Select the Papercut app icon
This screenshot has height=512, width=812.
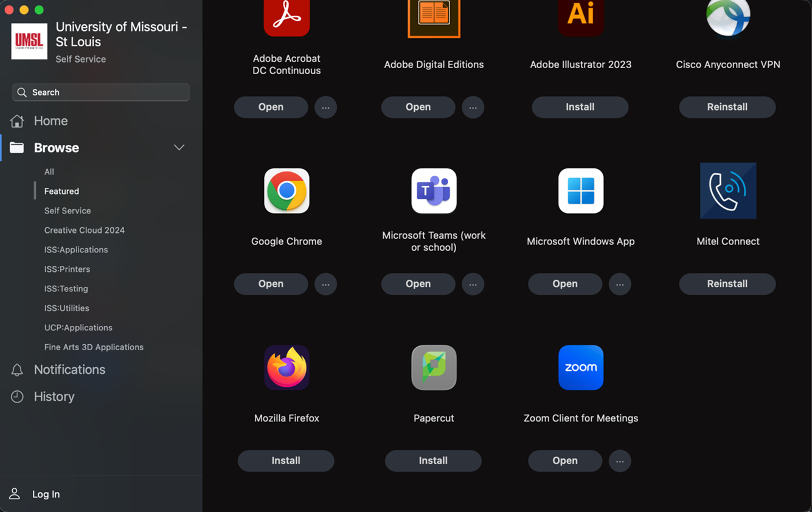tap(434, 368)
